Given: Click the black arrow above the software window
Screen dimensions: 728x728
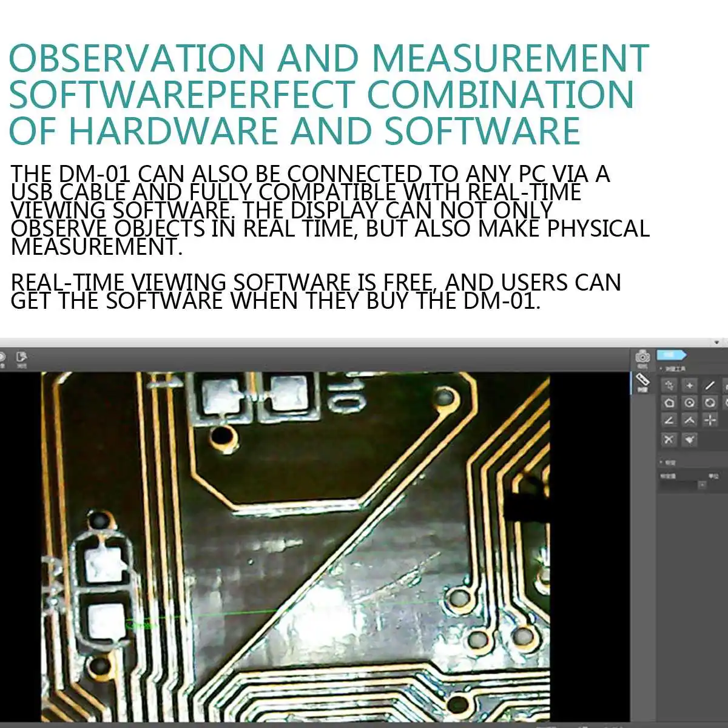Looking at the screenshot, I should coord(717,343).
